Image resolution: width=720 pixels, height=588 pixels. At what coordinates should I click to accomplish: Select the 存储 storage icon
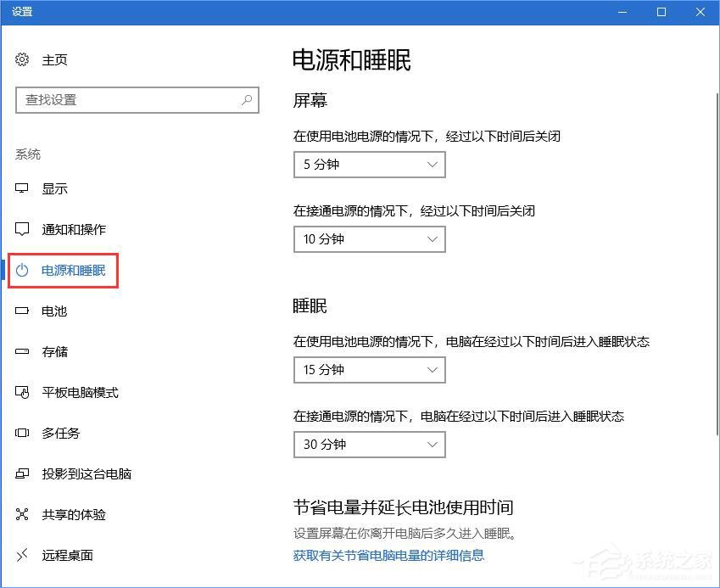pos(21,351)
